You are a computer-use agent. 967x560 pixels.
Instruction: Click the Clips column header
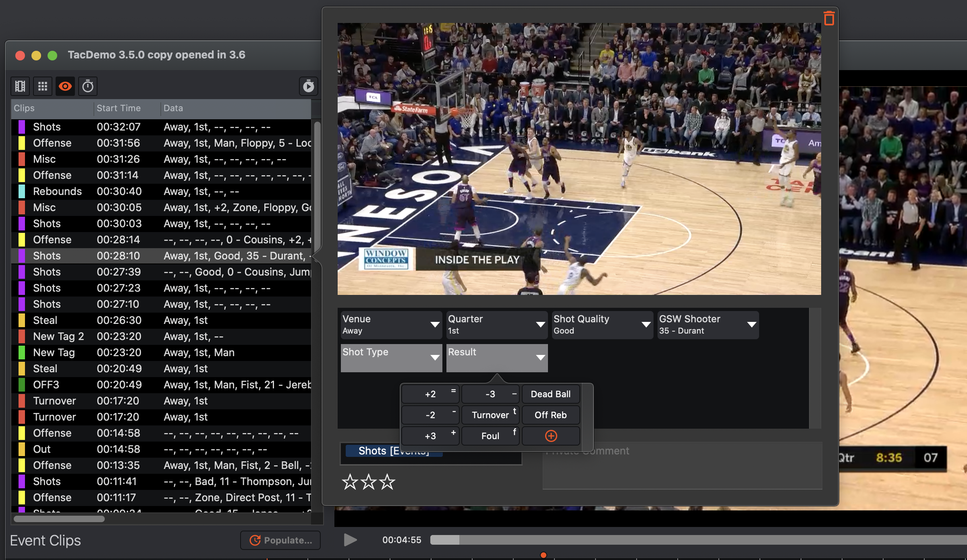click(x=52, y=108)
